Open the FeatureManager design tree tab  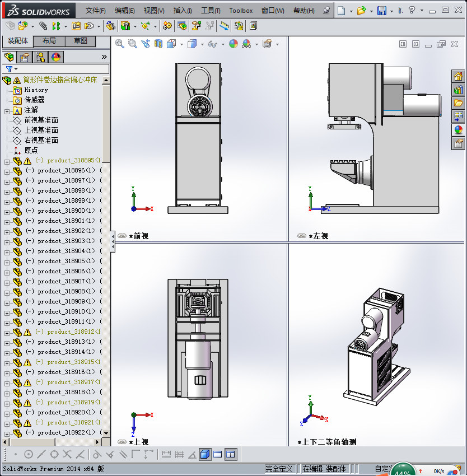pos(9,57)
